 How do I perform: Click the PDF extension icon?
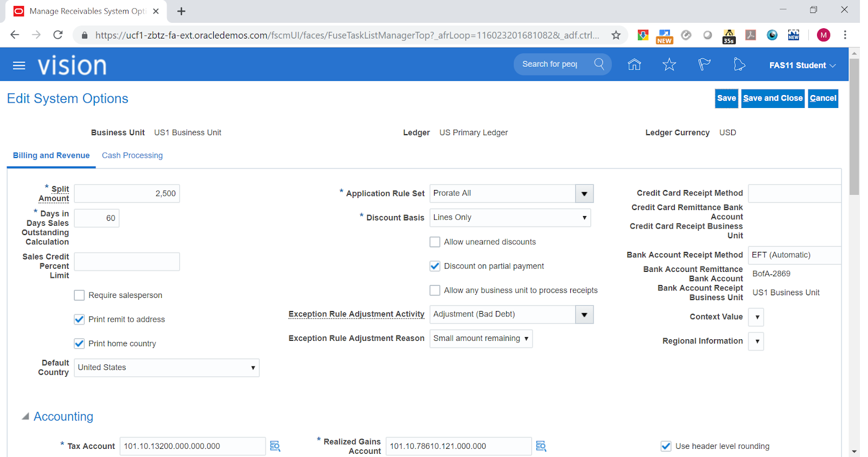[751, 35]
